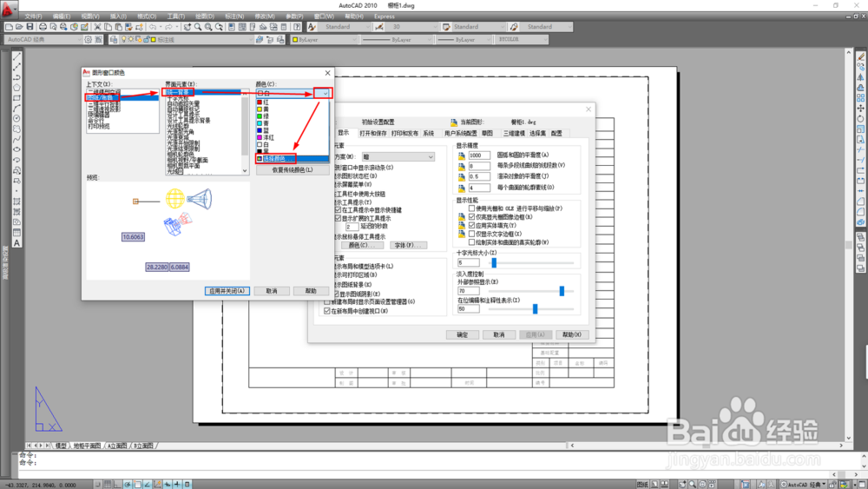Toggle '仅显示文字边框' checkbox
868x489 pixels.
471,234
